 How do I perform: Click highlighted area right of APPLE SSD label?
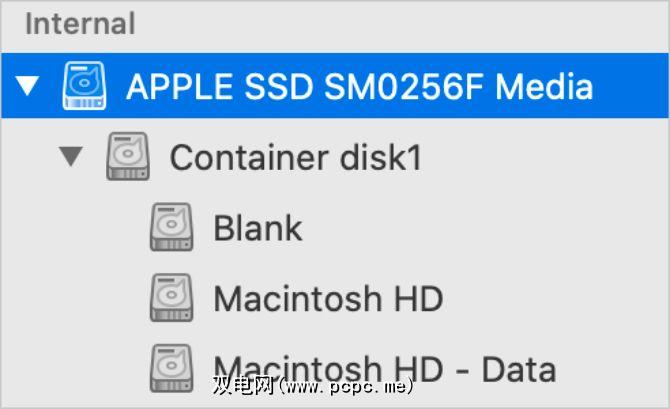tap(630, 87)
